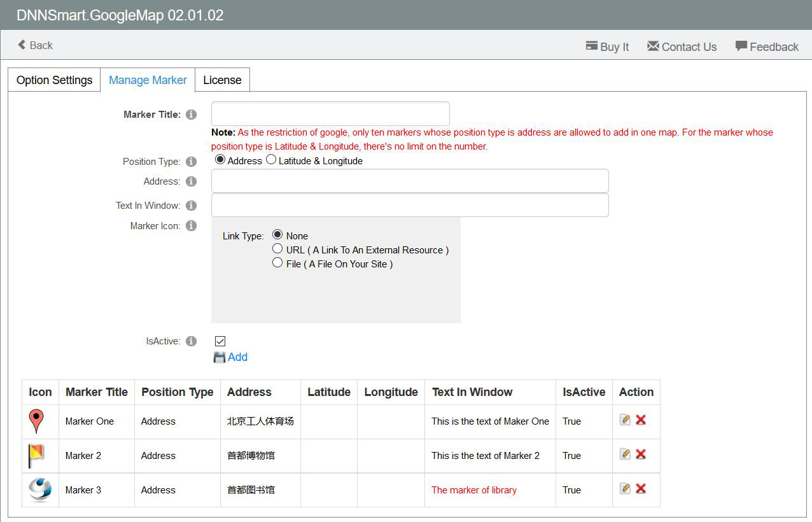The image size is (812, 522).
Task: Click the Back arrow icon
Action: click(x=22, y=45)
